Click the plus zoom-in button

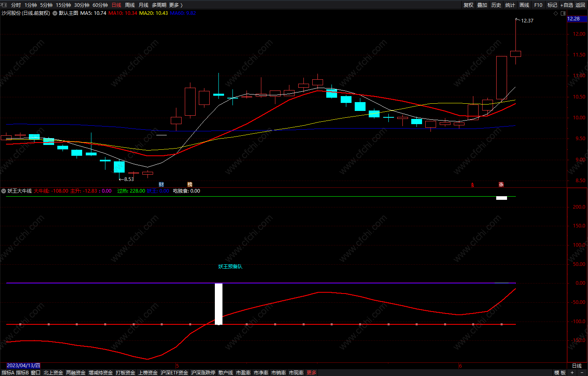tap(572, 373)
